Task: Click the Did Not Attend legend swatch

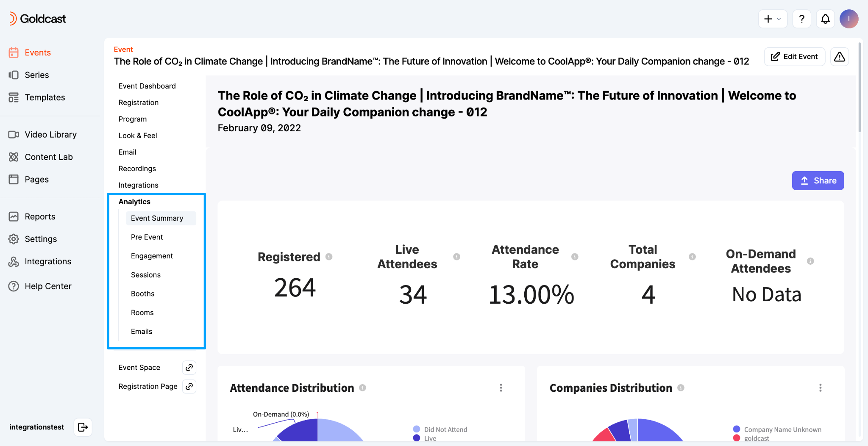Action: [417, 429]
